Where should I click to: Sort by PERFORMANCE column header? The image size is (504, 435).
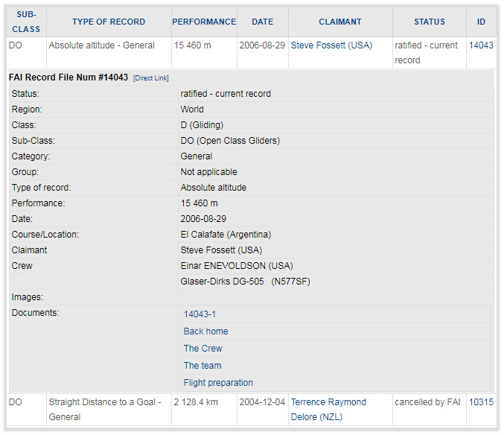point(204,22)
